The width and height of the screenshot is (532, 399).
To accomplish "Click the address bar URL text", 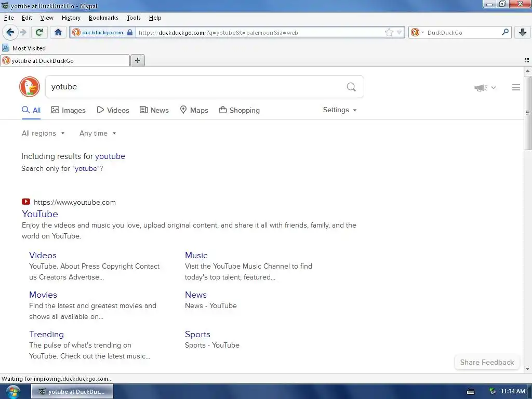I will [218, 33].
